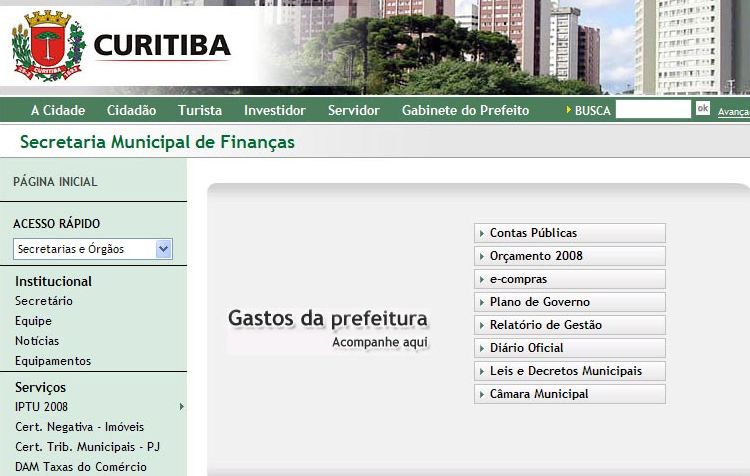Screen dimensions: 750x476
Task: Open the Equipe link
Action: (x=33, y=321)
